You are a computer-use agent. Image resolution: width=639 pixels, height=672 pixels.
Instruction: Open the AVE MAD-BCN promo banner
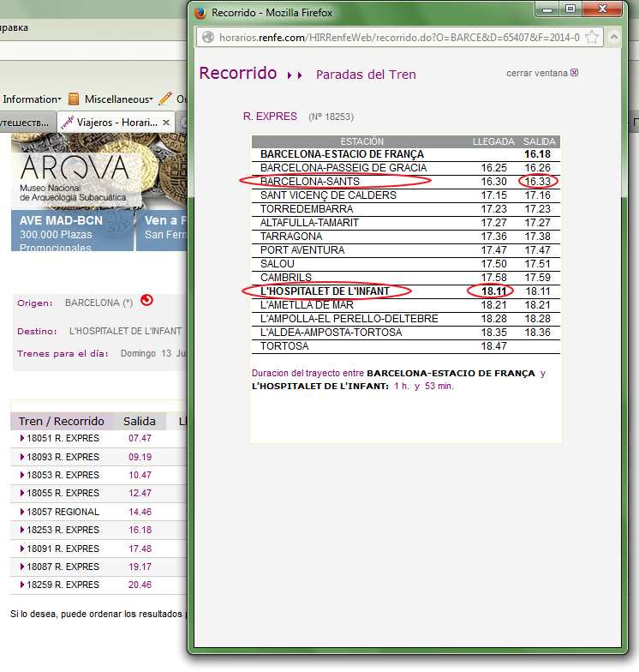(x=72, y=231)
